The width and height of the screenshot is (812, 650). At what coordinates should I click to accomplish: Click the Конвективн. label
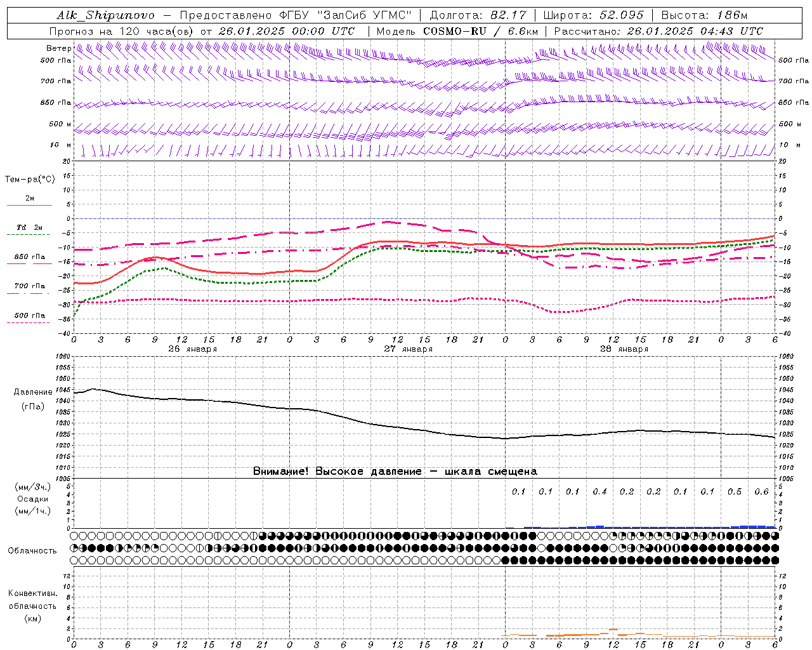[32, 594]
